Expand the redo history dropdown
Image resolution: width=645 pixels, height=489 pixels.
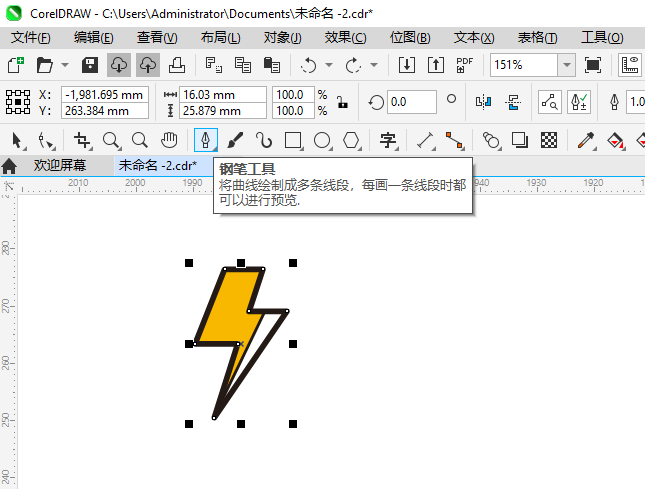[374, 65]
